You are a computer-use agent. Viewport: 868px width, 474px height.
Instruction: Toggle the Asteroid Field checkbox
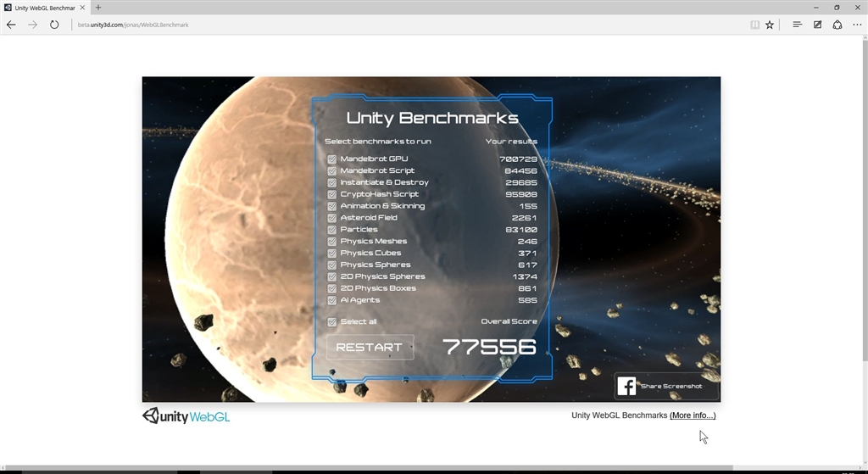332,218
